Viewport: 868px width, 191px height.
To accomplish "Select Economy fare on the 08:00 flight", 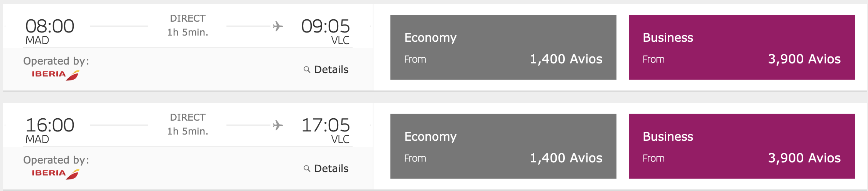I will tap(503, 47).
